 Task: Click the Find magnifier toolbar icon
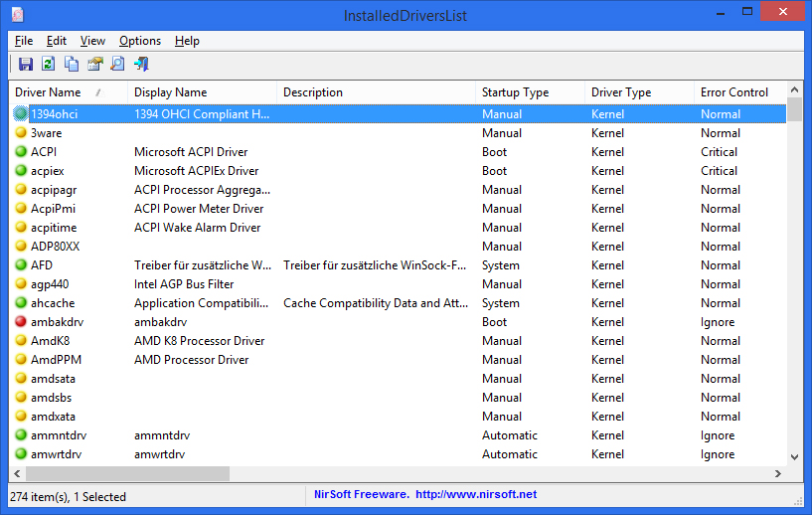[118, 64]
